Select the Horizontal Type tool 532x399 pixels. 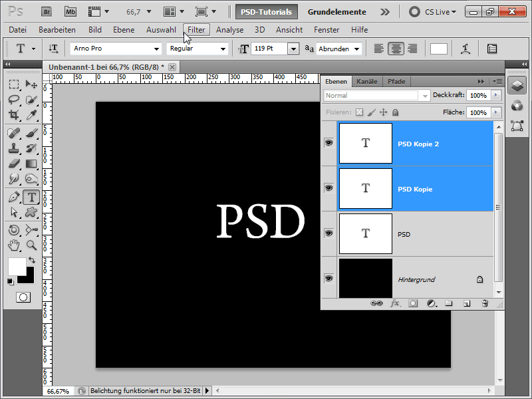tap(31, 197)
